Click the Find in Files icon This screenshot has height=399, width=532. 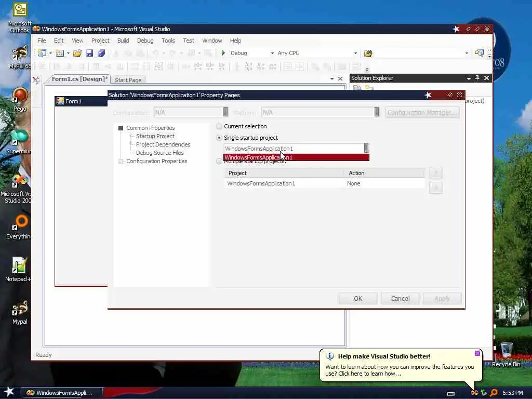click(x=368, y=53)
